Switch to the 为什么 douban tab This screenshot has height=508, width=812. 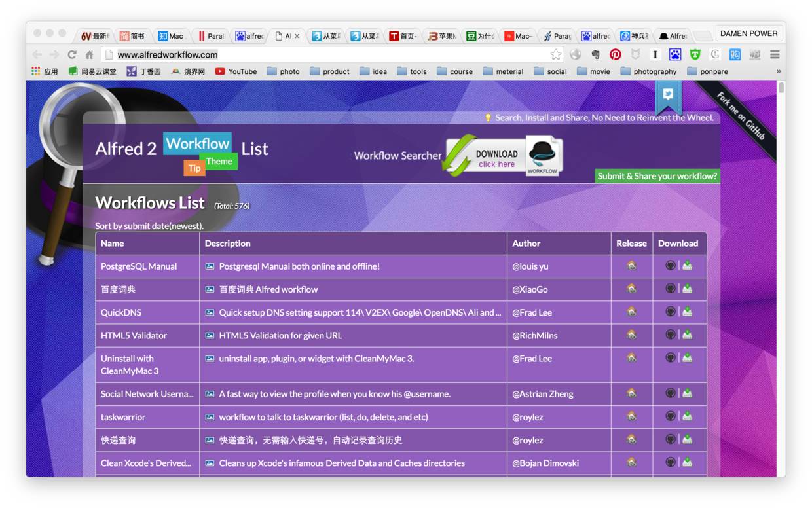[480, 36]
